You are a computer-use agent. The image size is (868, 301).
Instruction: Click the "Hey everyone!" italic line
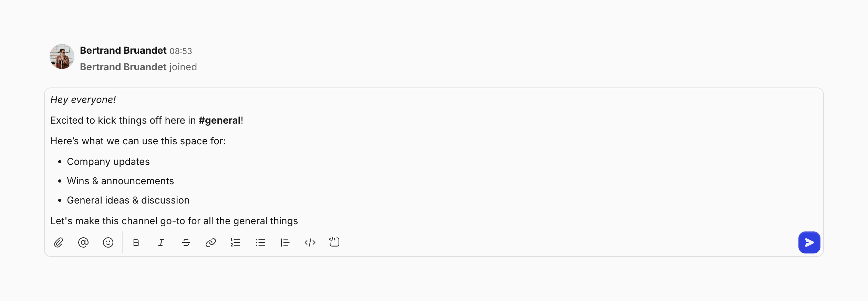[x=83, y=100]
